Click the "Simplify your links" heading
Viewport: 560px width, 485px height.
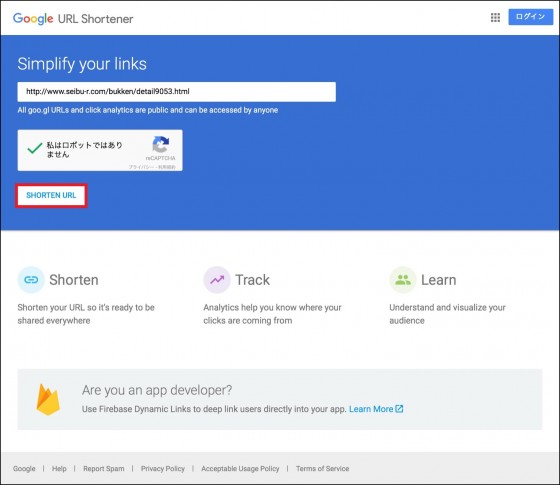point(82,64)
